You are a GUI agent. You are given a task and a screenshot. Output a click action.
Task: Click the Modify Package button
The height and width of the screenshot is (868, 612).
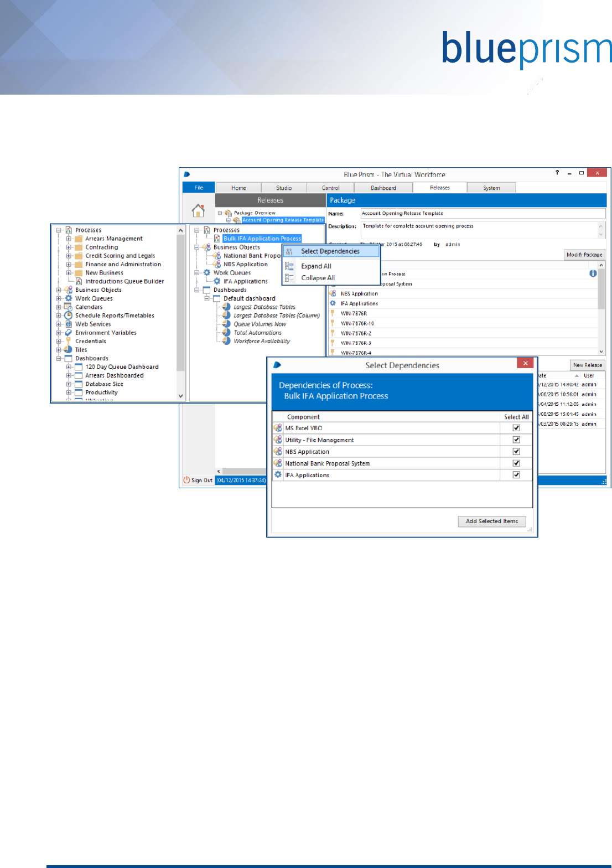tap(584, 255)
